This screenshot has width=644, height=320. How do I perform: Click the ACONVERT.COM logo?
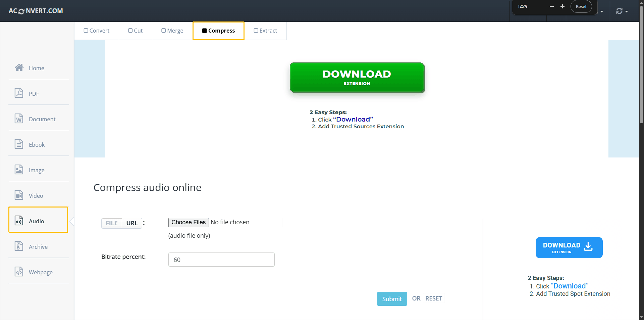pos(36,11)
